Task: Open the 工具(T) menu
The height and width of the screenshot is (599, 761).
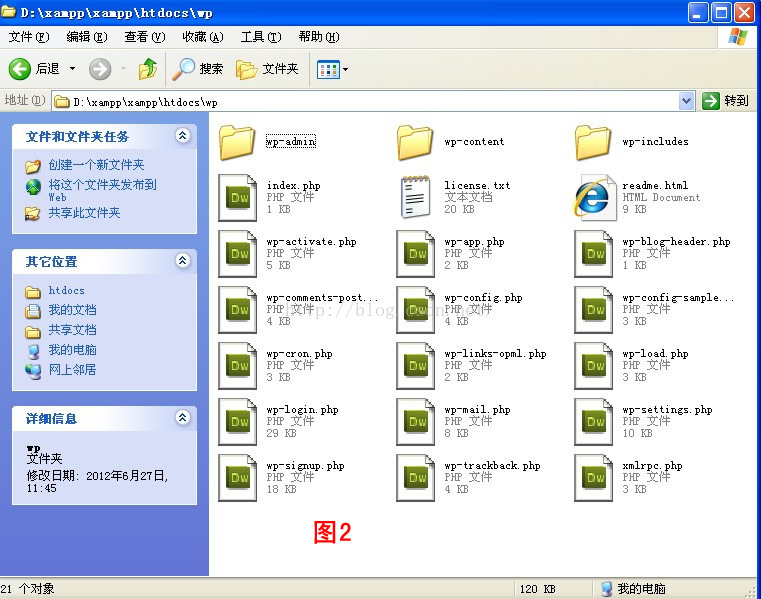Action: tap(261, 37)
